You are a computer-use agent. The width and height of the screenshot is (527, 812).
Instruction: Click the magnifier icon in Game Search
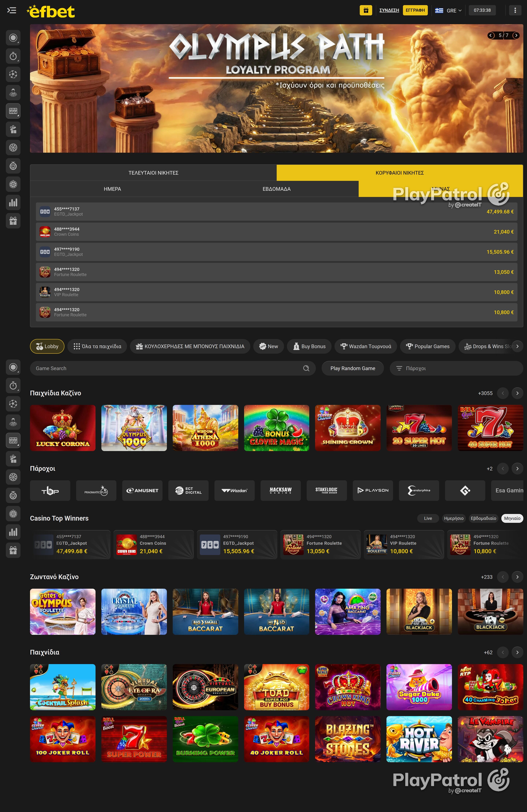tap(306, 368)
